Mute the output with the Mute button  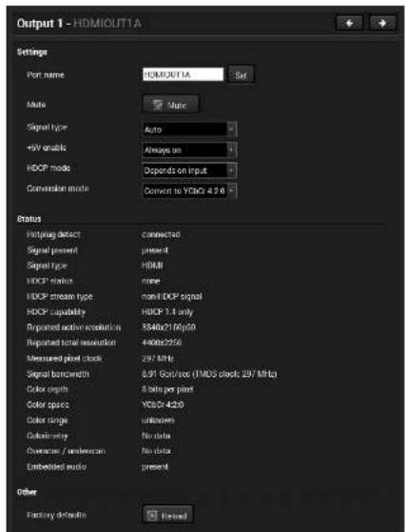coord(171,105)
